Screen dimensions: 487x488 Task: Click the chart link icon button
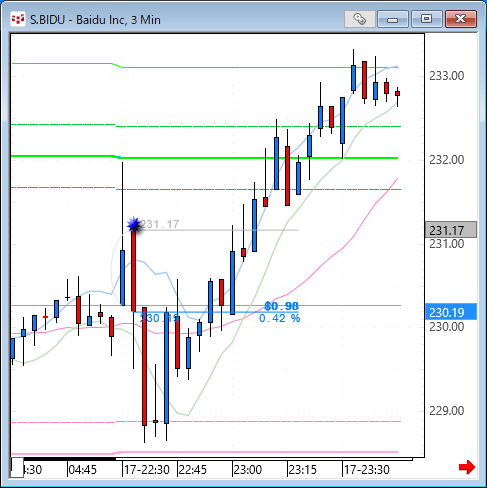pos(360,19)
